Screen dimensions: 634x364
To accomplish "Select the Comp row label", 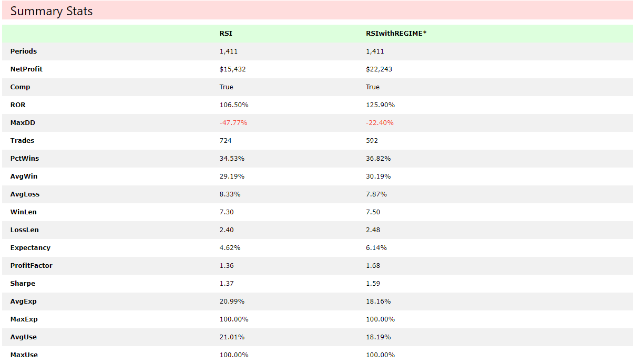I will click(x=21, y=87).
